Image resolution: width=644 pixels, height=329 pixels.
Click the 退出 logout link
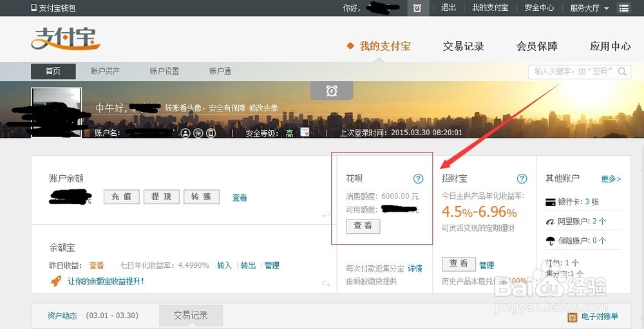pyautogui.click(x=448, y=8)
